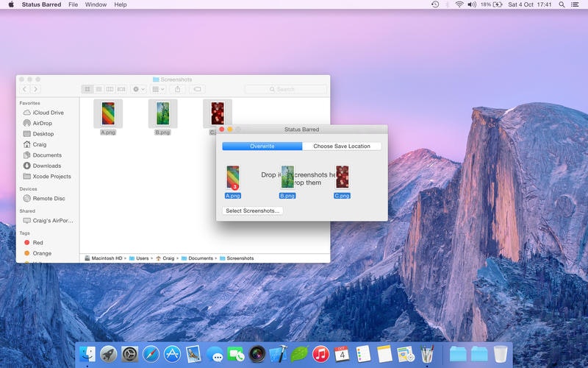Open Reminders from the Dock
The height and width of the screenshot is (368, 588).
pos(363,354)
